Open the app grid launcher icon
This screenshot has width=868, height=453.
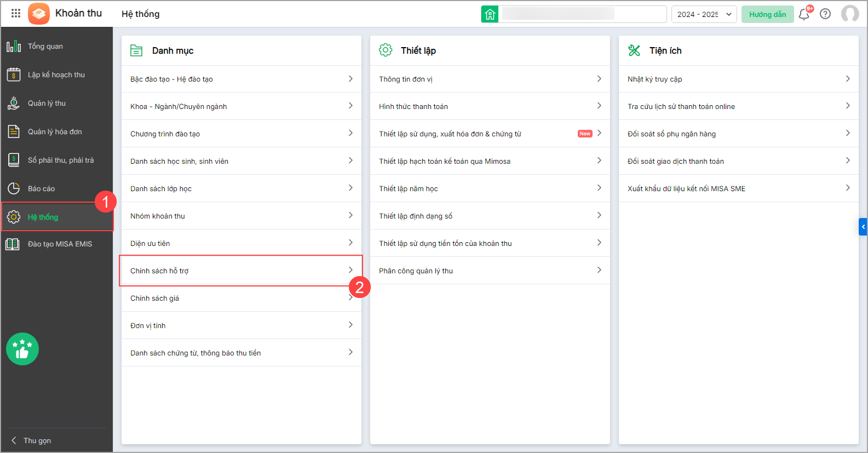pyautogui.click(x=16, y=14)
